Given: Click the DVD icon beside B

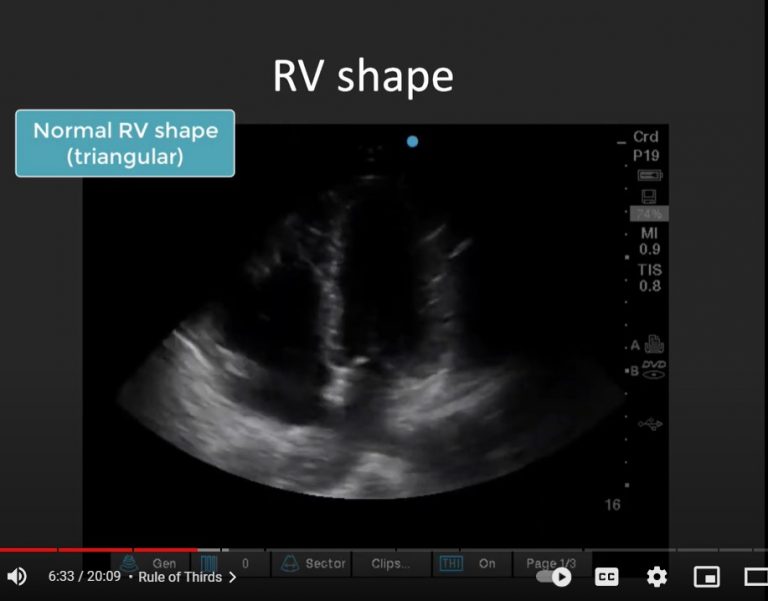Looking at the screenshot, I should click(x=654, y=370).
